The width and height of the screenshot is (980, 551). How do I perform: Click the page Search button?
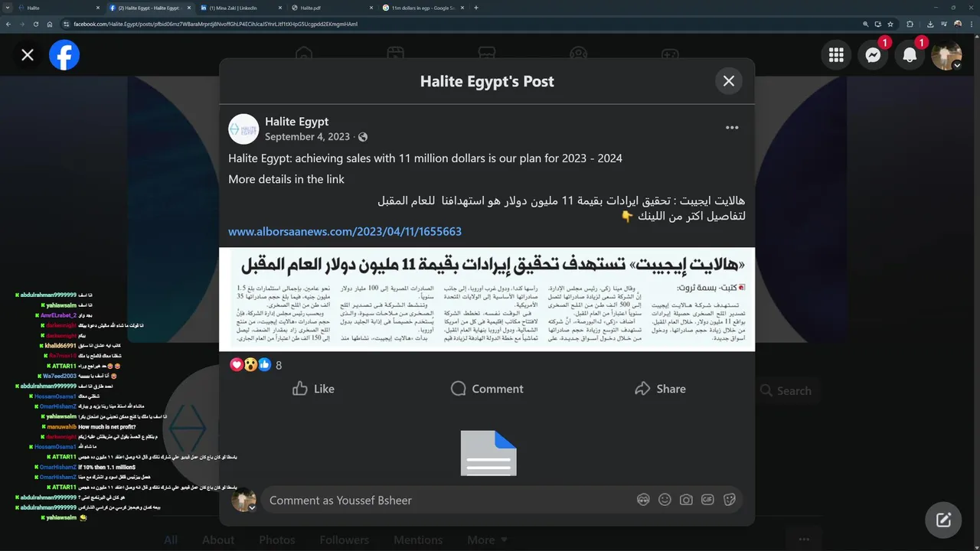786,390
